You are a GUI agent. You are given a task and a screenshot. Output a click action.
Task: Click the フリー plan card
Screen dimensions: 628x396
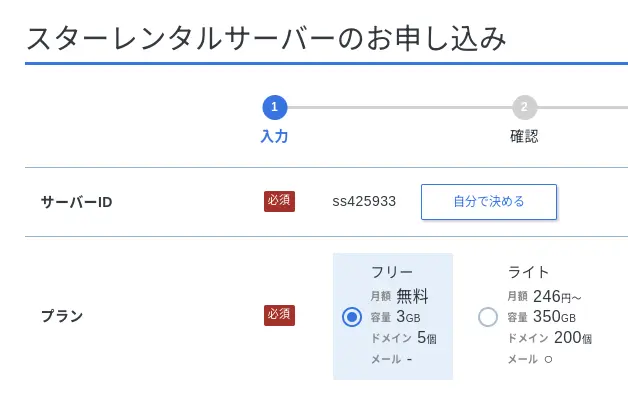tap(393, 316)
